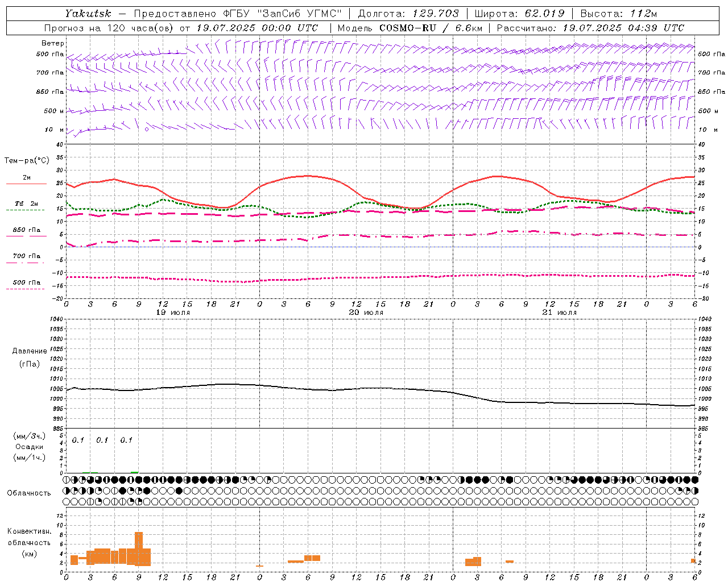Viewport: 728px width, 582px height.
Task: Click the Yakutsk station title
Action: click(x=88, y=14)
